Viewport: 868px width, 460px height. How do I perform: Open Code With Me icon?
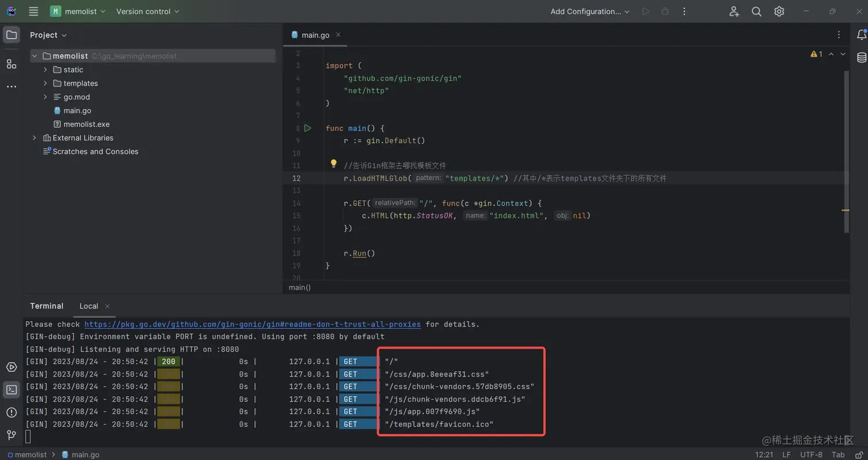click(734, 11)
